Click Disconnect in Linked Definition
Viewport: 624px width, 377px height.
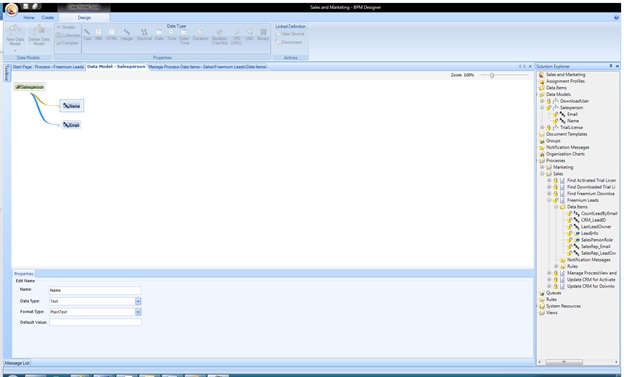coord(289,42)
